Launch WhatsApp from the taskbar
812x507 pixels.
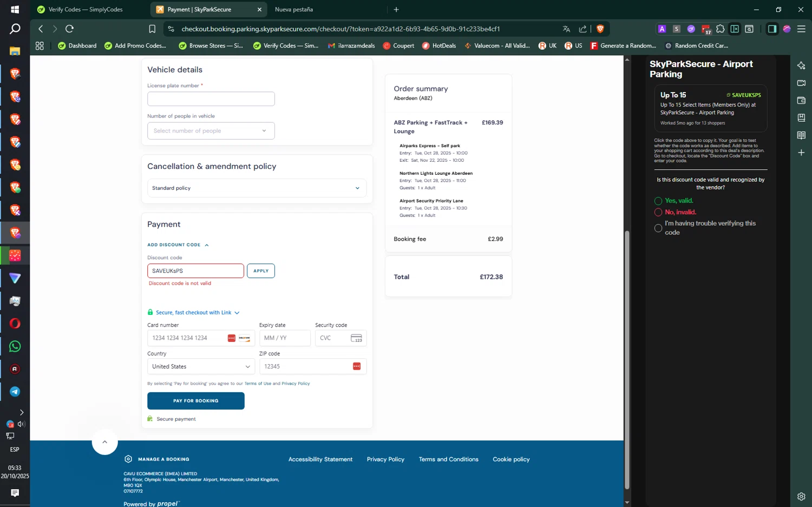pyautogui.click(x=15, y=346)
